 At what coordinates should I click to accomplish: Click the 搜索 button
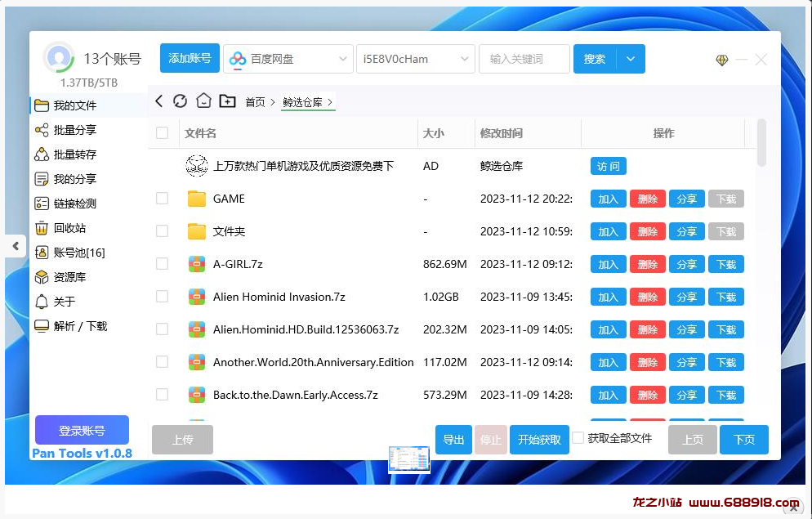coord(595,59)
